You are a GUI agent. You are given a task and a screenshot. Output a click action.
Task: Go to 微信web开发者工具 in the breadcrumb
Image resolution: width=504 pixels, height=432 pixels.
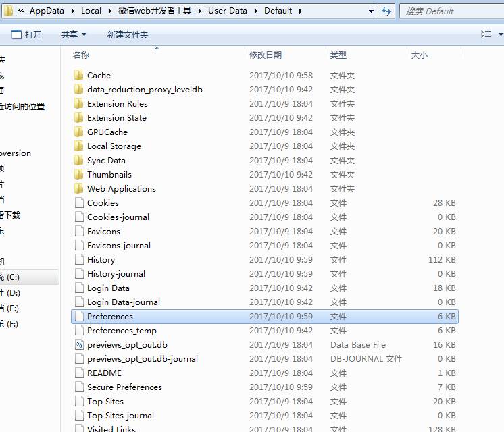[154, 11]
